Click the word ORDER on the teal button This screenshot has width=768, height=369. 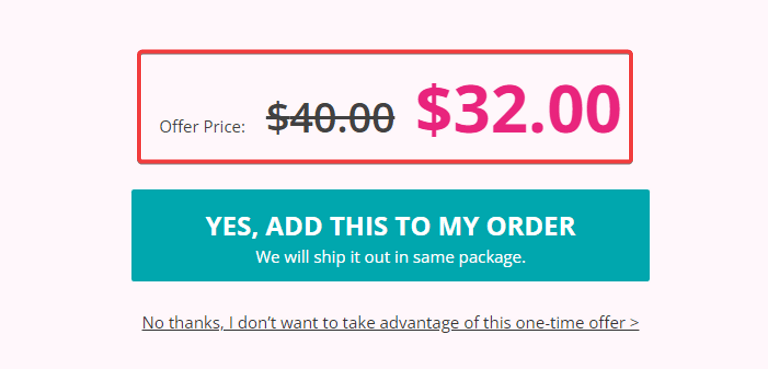pos(531,226)
